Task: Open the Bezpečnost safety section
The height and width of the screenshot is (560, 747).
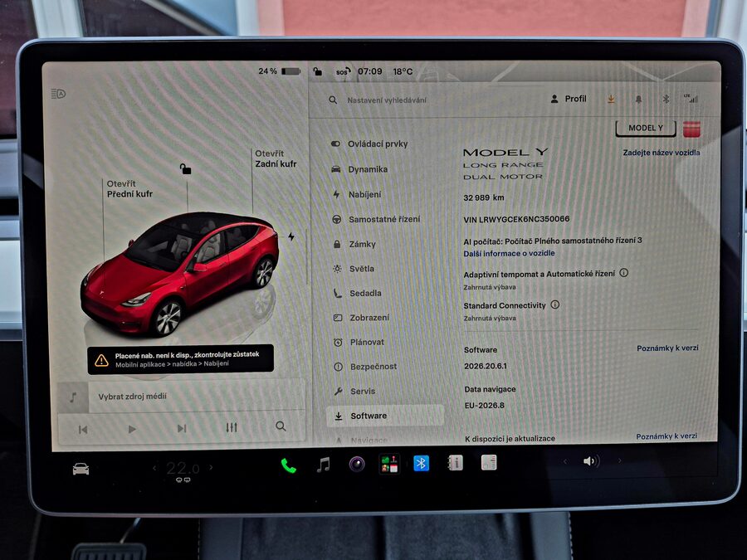Action: pyautogui.click(x=373, y=366)
